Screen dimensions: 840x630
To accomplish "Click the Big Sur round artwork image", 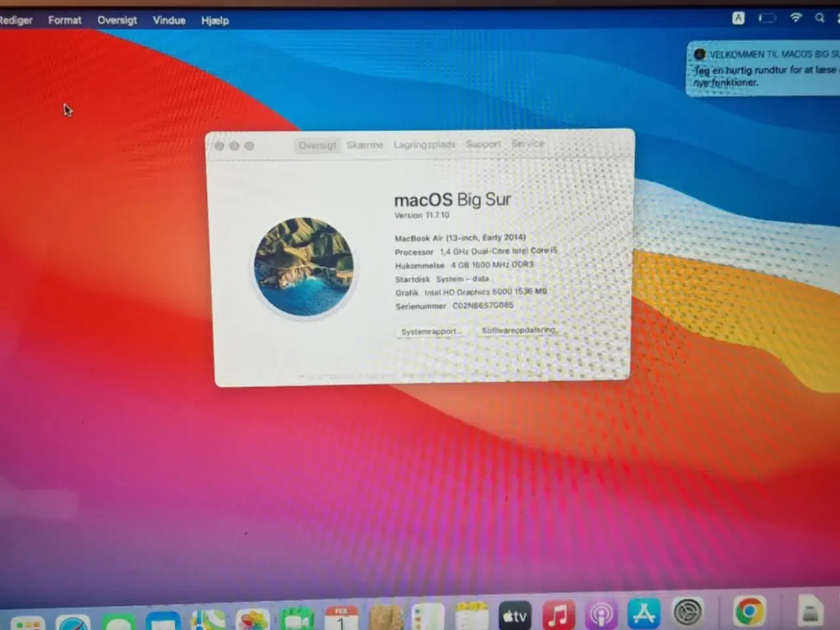I will 304,266.
